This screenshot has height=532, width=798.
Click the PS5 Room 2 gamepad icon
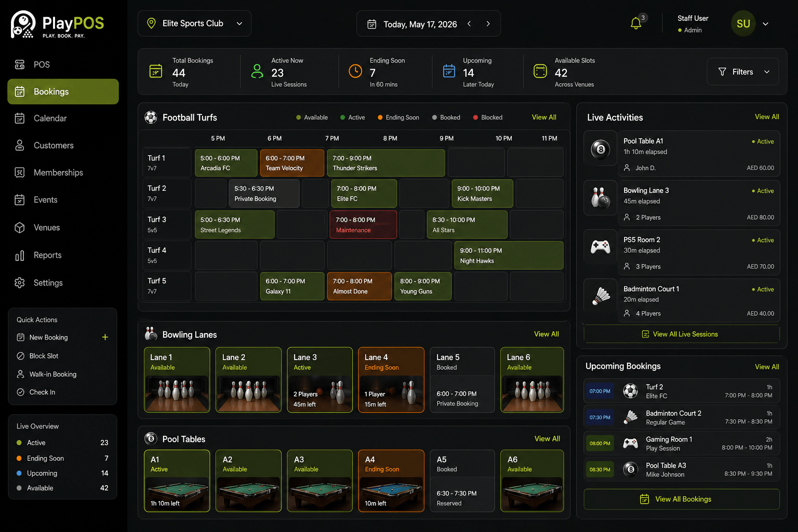tap(601, 247)
